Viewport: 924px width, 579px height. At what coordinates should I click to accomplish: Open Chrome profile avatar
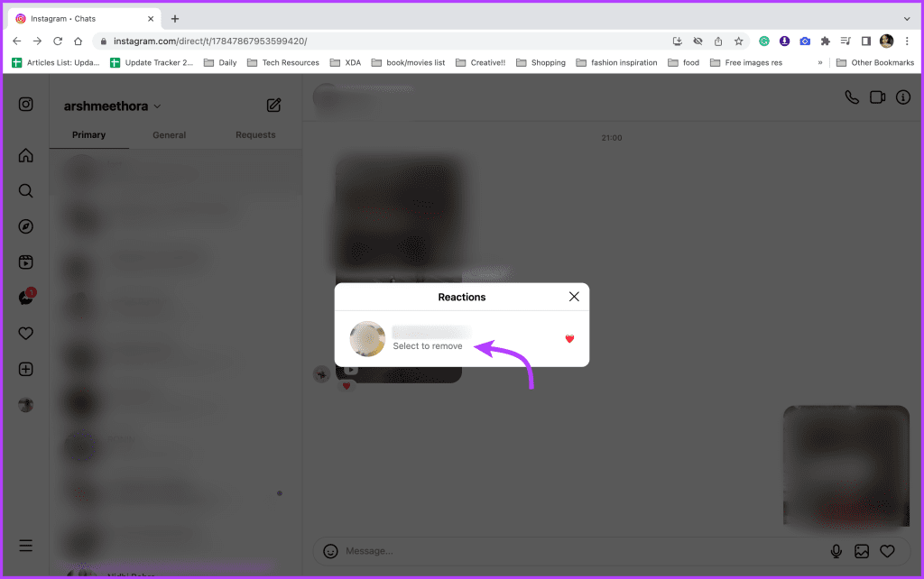point(886,41)
